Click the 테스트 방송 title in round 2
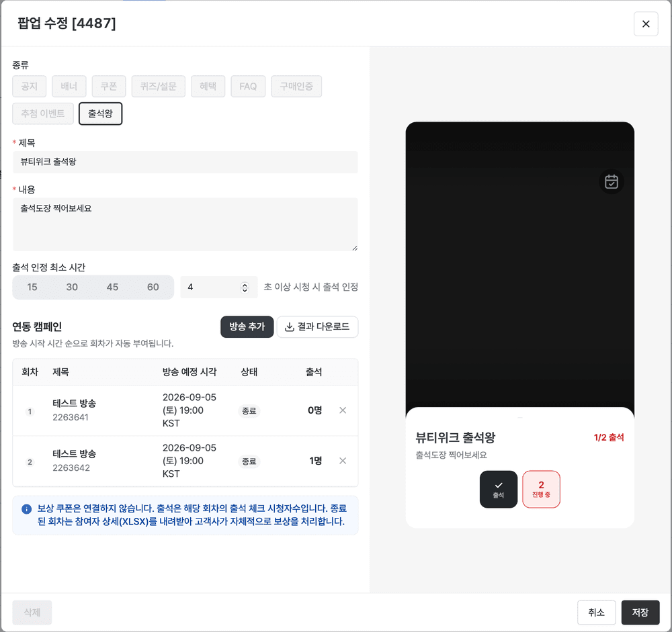The image size is (672, 632). (x=74, y=454)
